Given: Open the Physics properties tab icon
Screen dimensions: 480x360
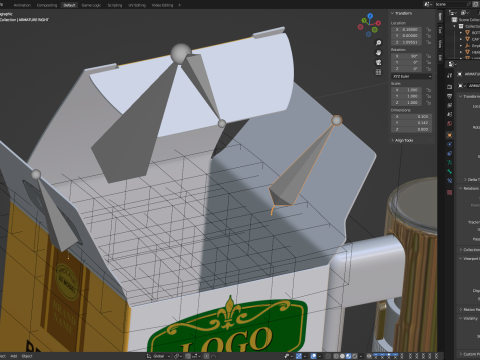Looking at the screenshot, I should 450,144.
